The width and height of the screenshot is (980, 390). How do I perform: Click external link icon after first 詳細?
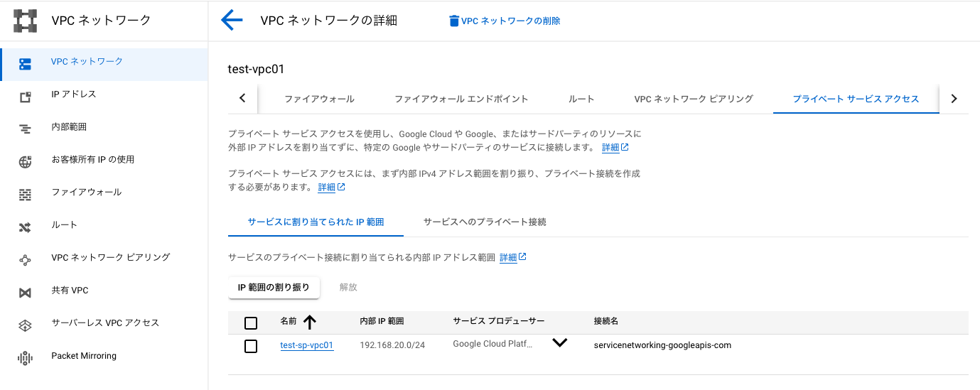click(x=625, y=148)
